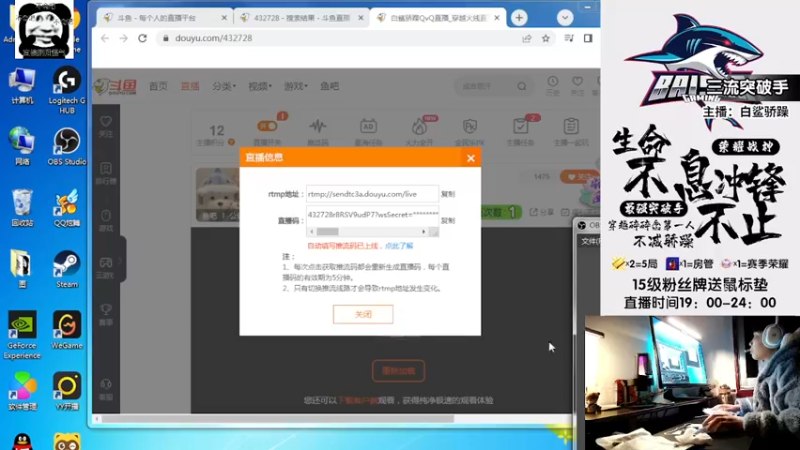Click the Douyu search input box
The image size is (800, 450).
pos(485,86)
